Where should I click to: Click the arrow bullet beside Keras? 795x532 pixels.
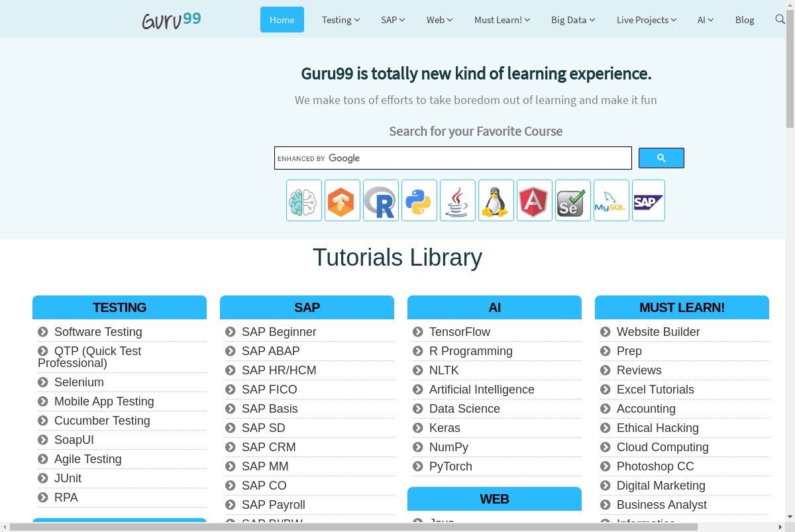[418, 428]
